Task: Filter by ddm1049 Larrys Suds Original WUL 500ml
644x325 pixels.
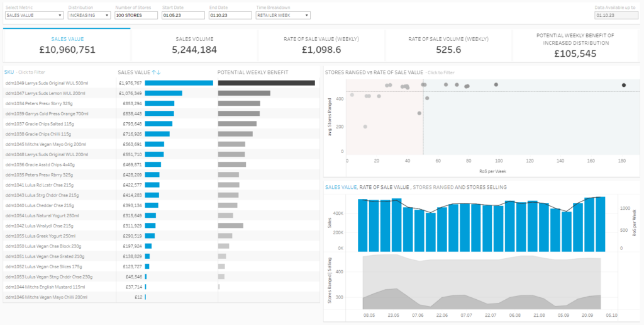Action: [x=46, y=83]
